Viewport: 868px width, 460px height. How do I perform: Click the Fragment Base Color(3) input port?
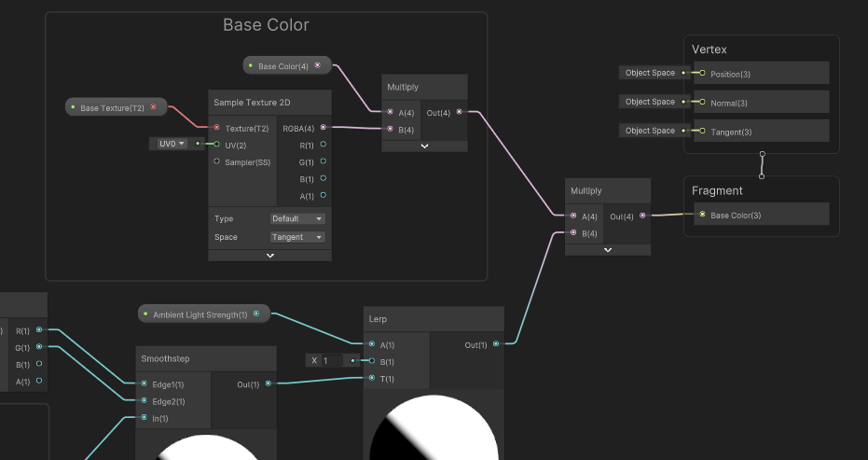point(702,215)
